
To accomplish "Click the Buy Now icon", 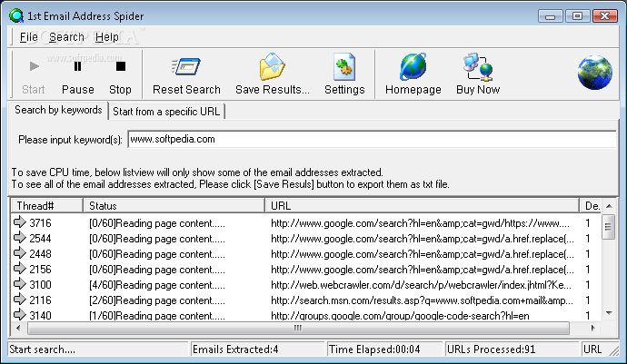I will tap(478, 67).
